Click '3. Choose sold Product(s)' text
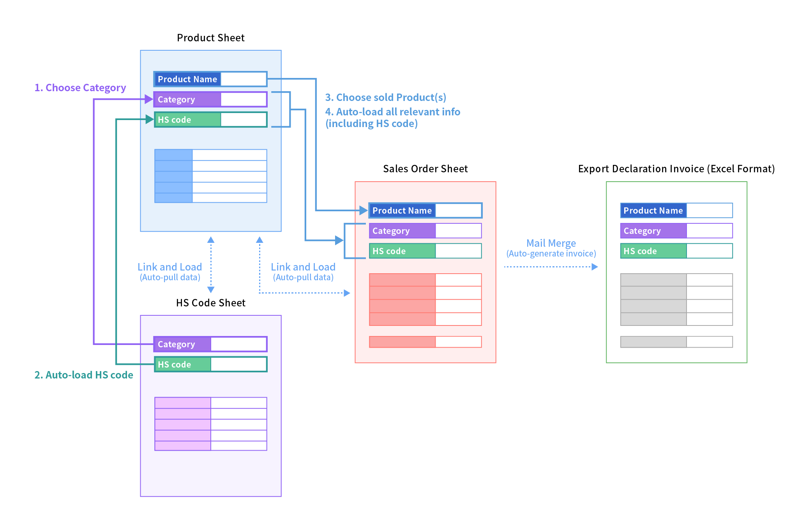 point(385,97)
